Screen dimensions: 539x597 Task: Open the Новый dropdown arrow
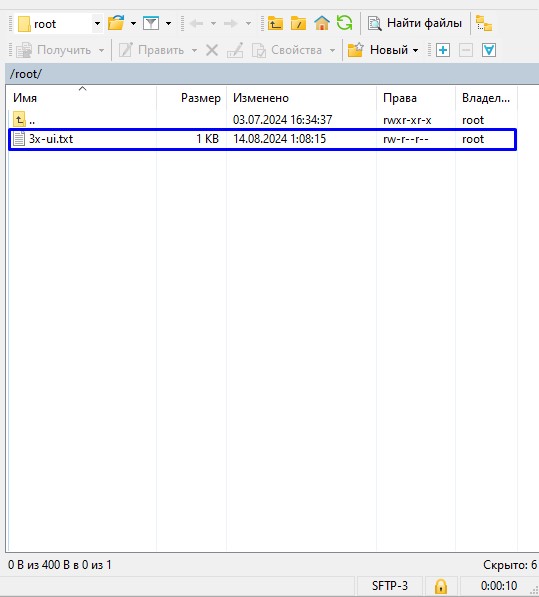click(416, 50)
